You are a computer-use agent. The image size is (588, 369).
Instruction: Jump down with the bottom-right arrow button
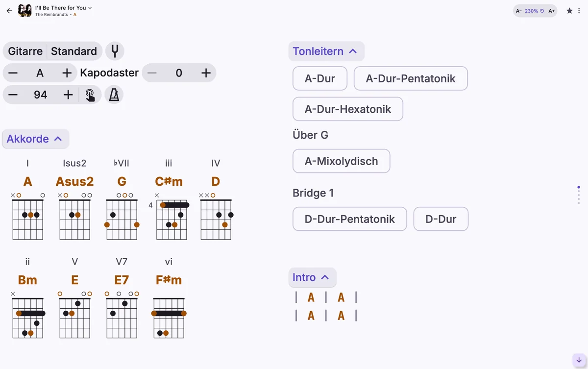click(x=579, y=360)
